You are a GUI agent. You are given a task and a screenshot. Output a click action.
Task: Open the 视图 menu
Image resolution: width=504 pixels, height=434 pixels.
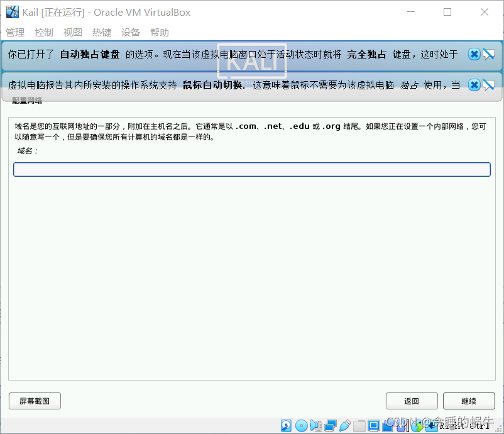pyautogui.click(x=73, y=33)
